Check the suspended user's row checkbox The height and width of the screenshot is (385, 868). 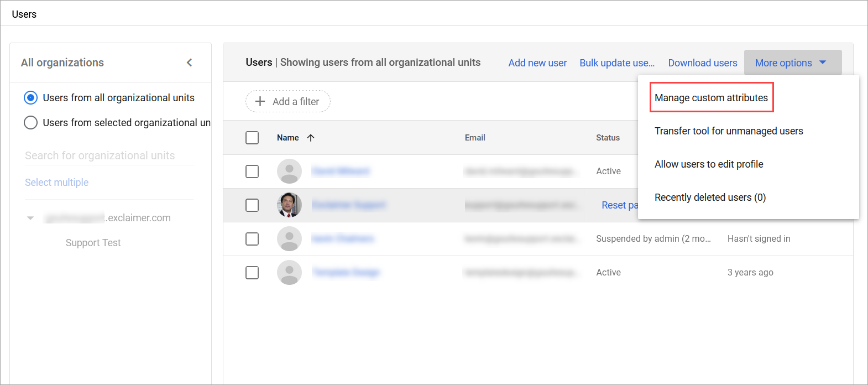[x=252, y=239]
